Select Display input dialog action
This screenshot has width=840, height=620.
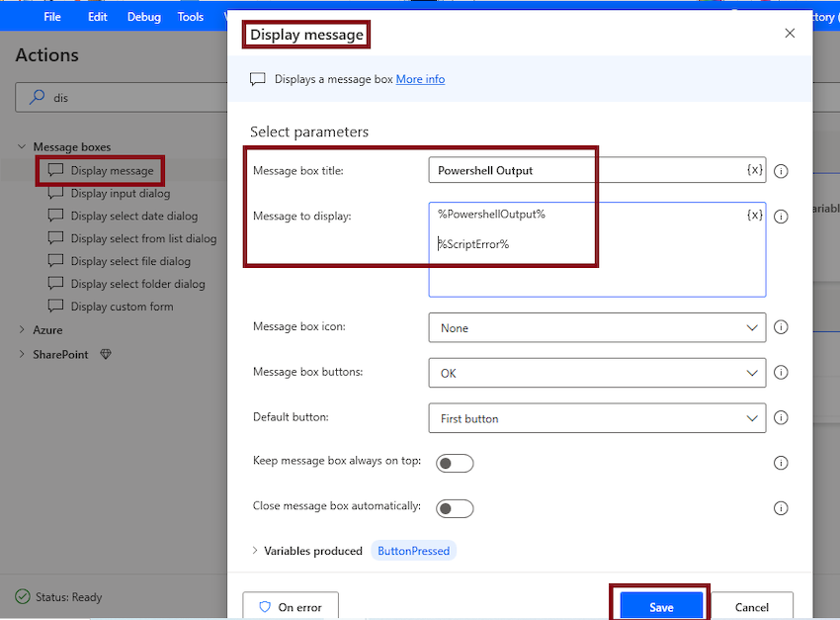point(120,194)
